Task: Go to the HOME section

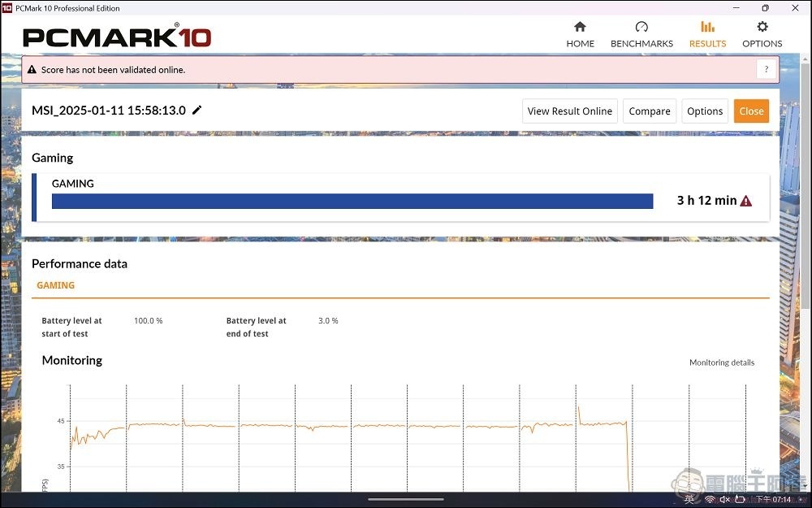Action: pos(580,34)
